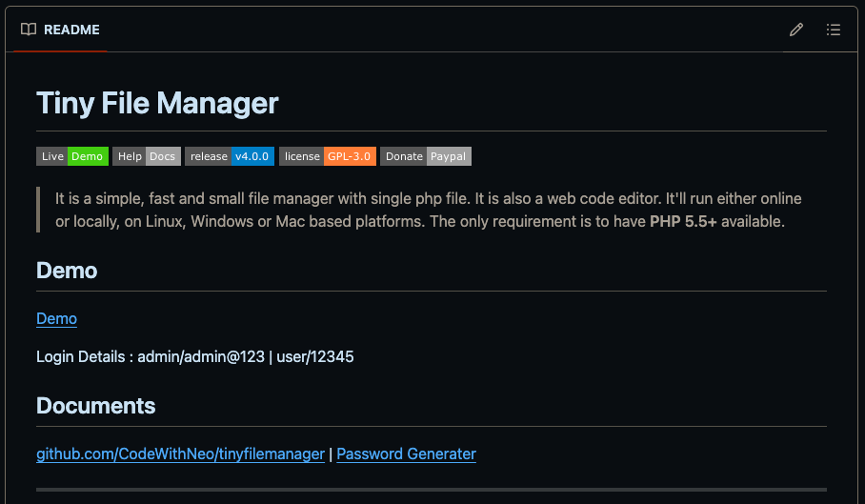The width and height of the screenshot is (865, 504).
Task: Visit the Password Generater link
Action: click(x=406, y=454)
